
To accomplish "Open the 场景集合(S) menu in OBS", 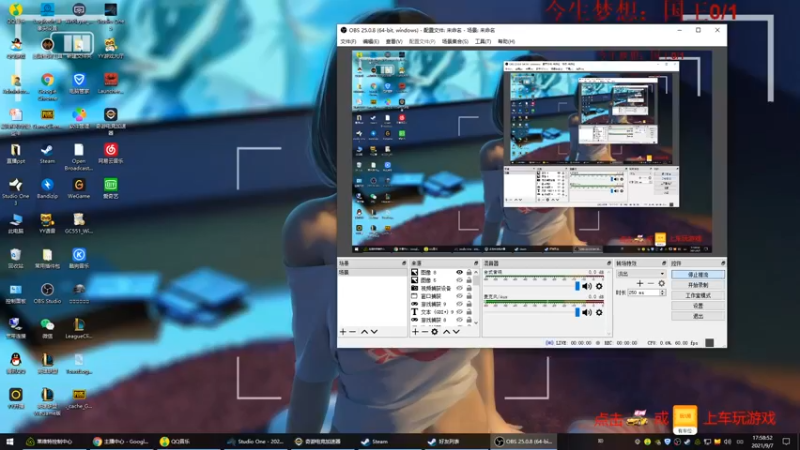I will [x=455, y=41].
